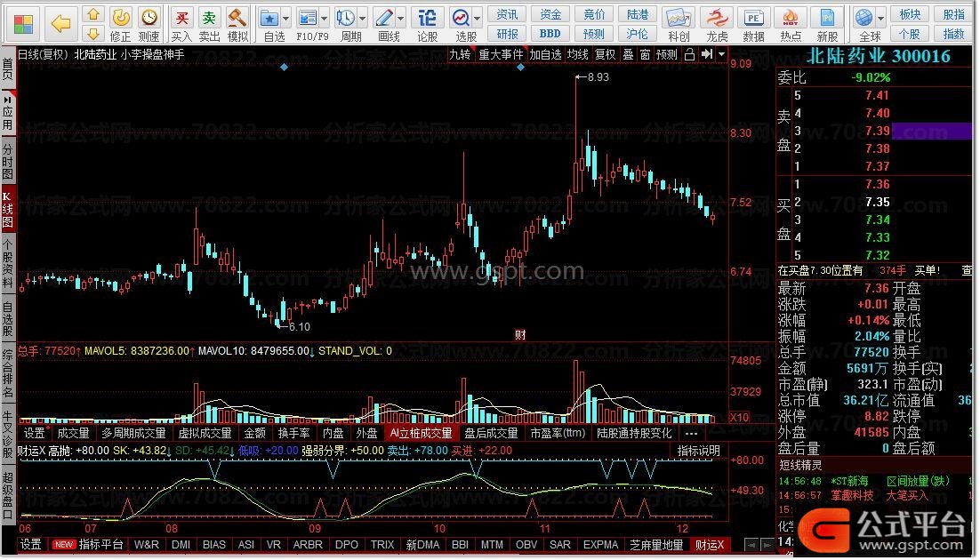Click the 财 marker below the candlestick chart
Screen dimensions: 980x560
coord(520,335)
